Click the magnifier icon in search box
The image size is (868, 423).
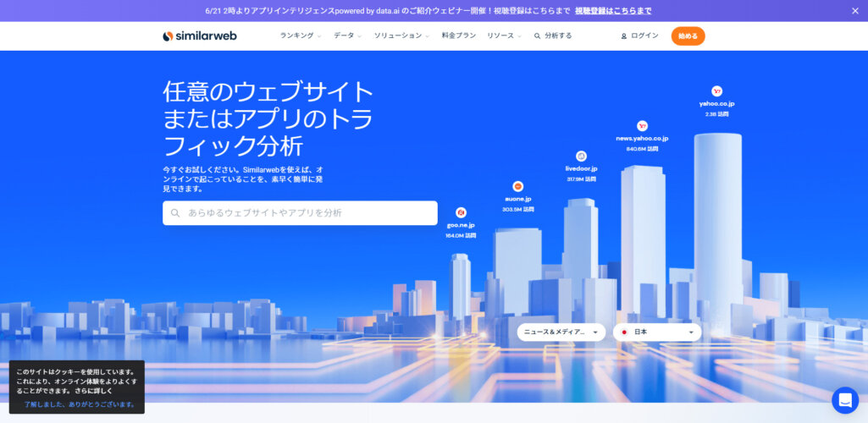(175, 213)
